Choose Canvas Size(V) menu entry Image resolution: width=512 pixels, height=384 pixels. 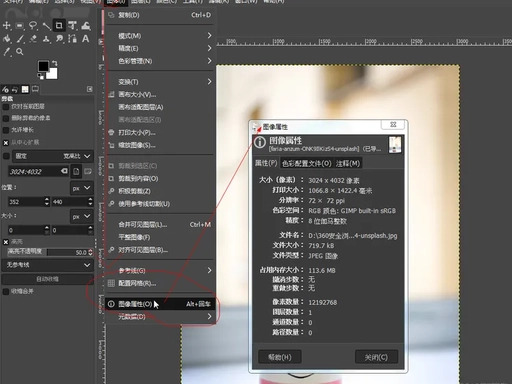[161, 94]
